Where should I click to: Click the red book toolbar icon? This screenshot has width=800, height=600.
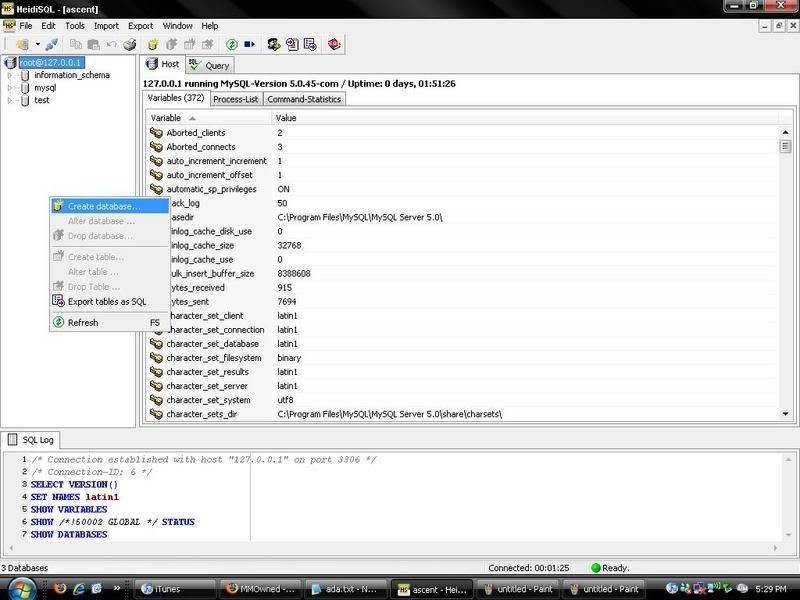(334, 44)
